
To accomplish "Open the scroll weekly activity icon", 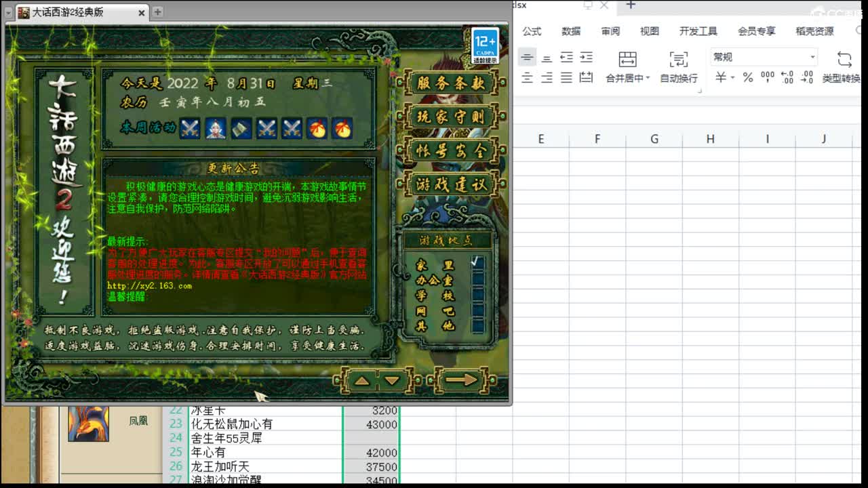I will pos(241,127).
